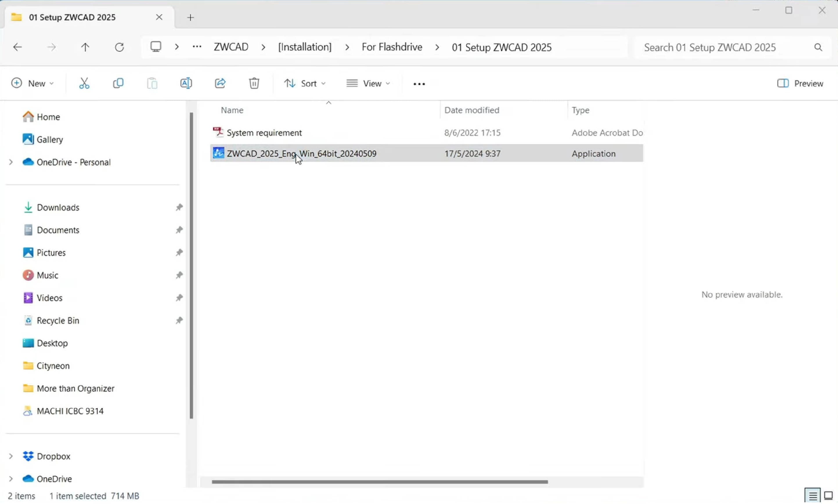
Task: Show hidden breadcrumb path with ellipsis
Action: [197, 47]
